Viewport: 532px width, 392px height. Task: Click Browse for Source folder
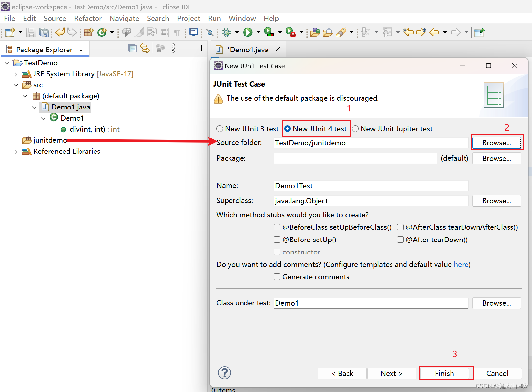click(497, 143)
